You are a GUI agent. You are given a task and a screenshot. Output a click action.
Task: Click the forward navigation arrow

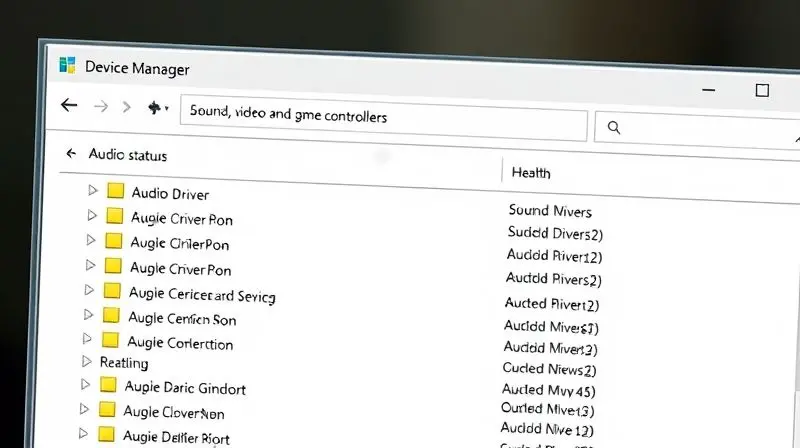[x=100, y=107]
